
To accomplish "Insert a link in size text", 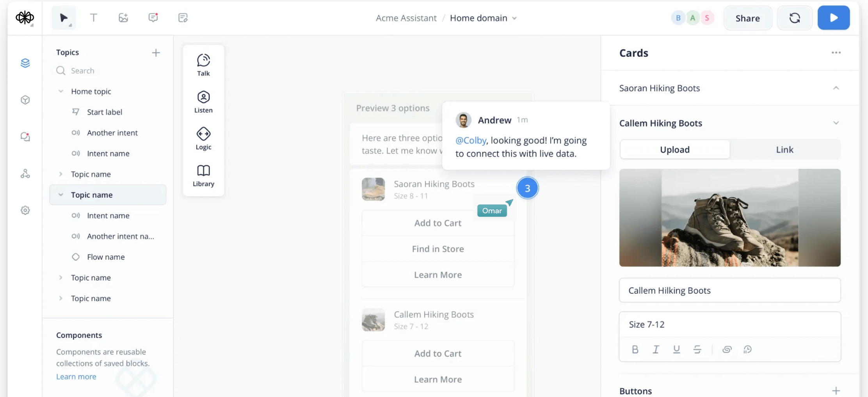I will 727,349.
